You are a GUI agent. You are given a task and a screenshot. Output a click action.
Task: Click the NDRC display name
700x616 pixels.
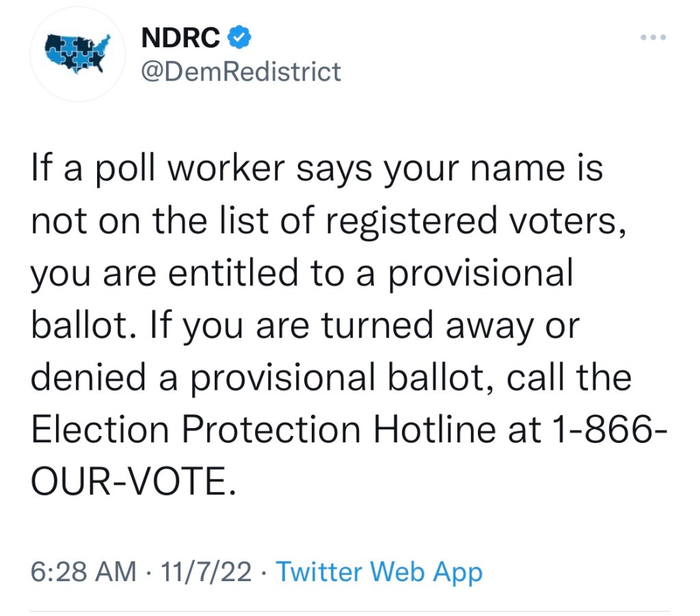pos(180,39)
